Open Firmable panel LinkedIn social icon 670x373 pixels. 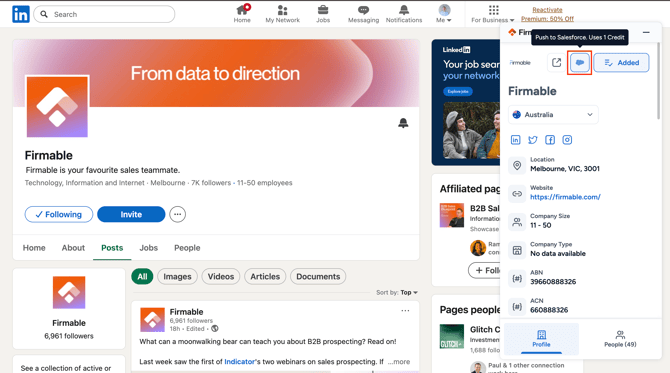click(x=516, y=140)
